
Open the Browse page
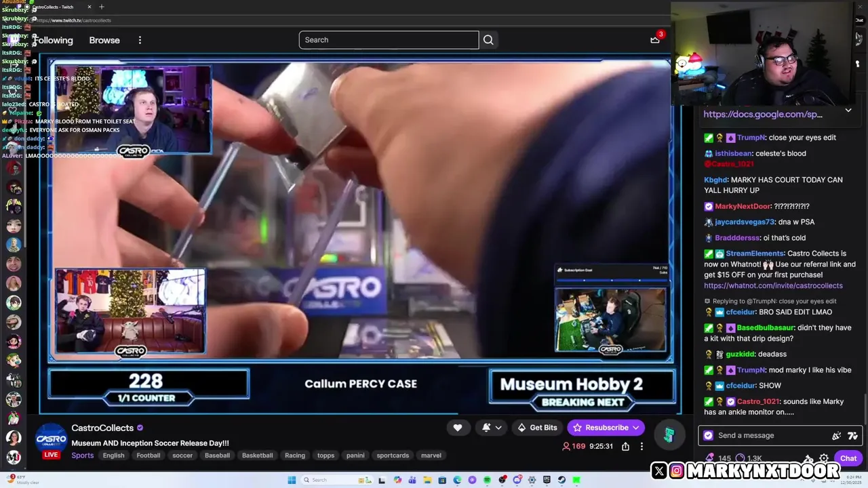(104, 40)
